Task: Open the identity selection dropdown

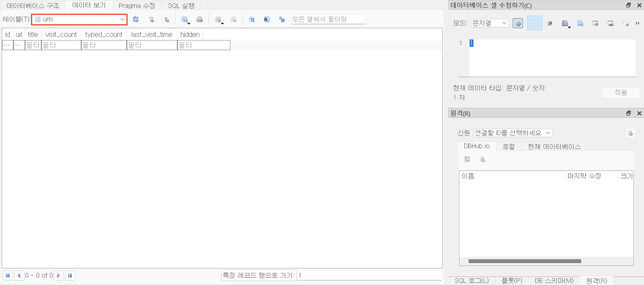Action: coord(513,133)
